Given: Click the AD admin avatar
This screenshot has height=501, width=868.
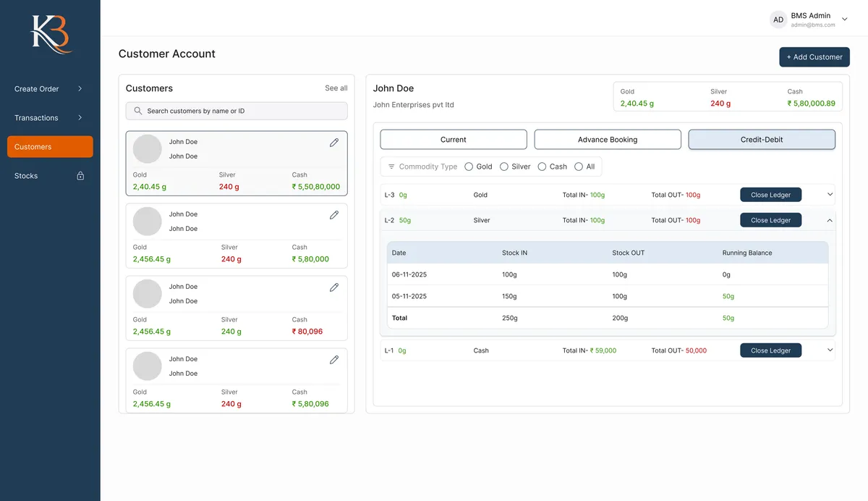Looking at the screenshot, I should (x=778, y=20).
